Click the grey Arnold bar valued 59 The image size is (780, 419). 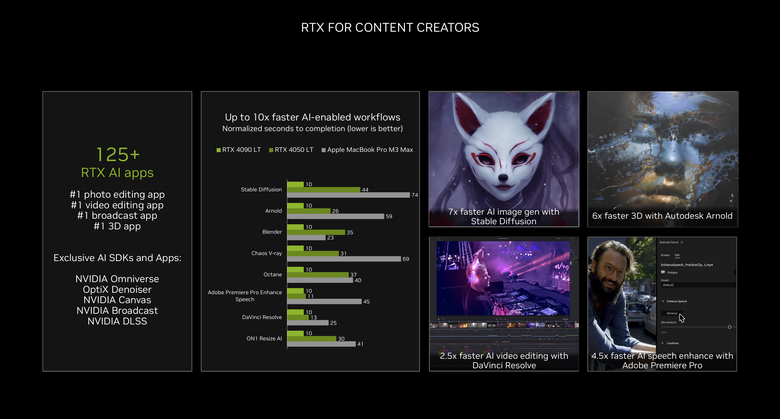[x=336, y=216]
